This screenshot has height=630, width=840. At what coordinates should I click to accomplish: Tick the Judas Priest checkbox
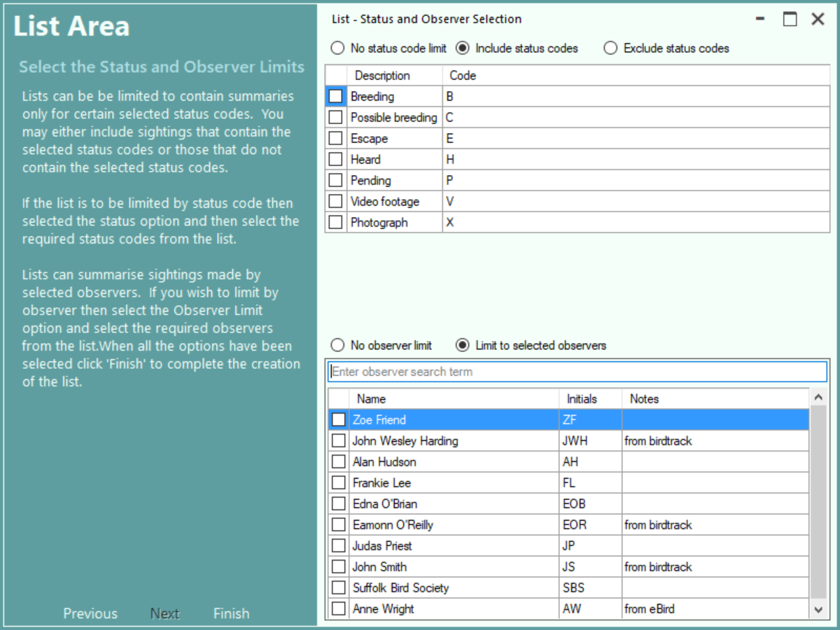coord(339,546)
